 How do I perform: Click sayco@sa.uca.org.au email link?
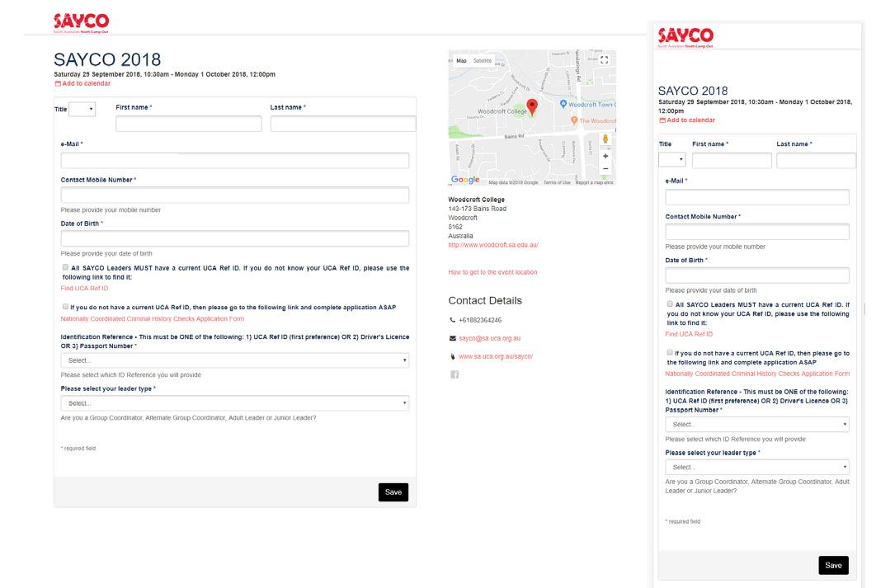pos(490,338)
